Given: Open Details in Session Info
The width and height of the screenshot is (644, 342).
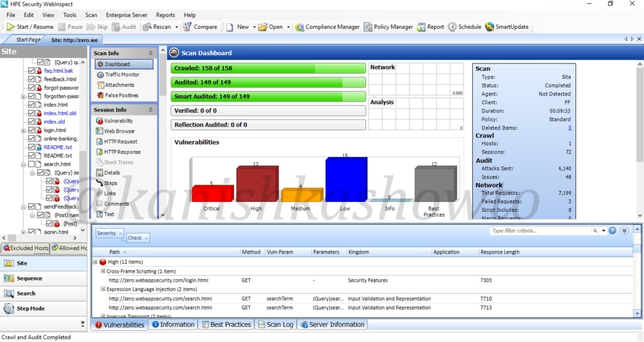Looking at the screenshot, I should click(108, 172).
